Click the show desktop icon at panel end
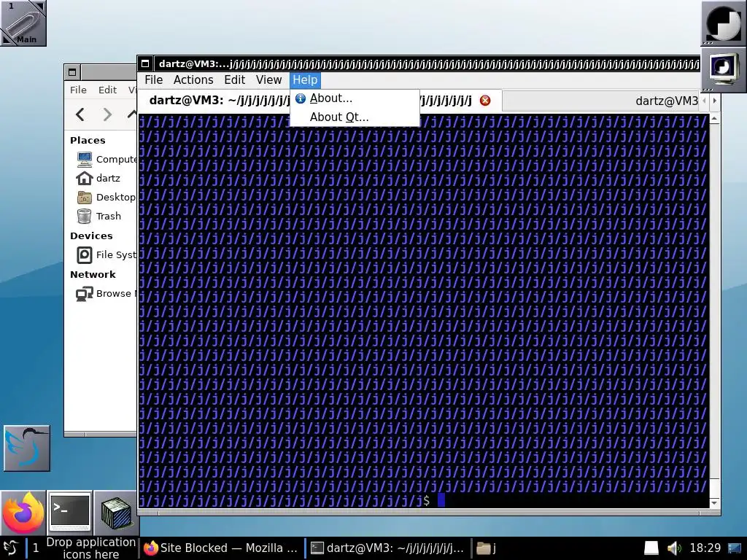Viewport: 747px width, 560px height. [x=735, y=548]
